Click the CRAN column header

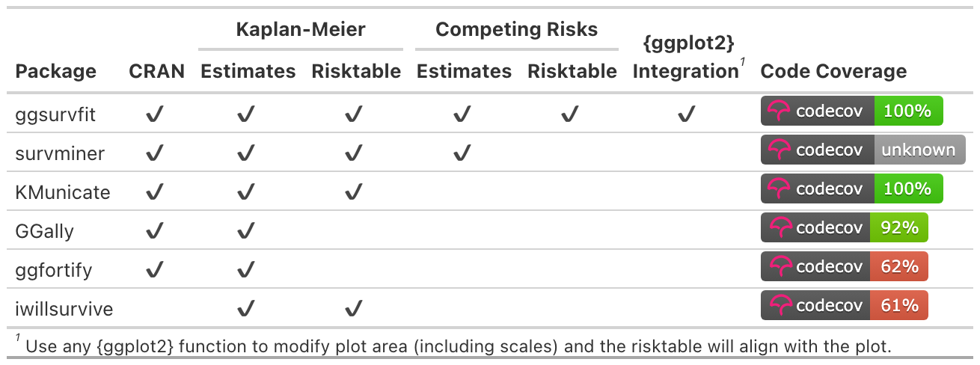tap(156, 72)
